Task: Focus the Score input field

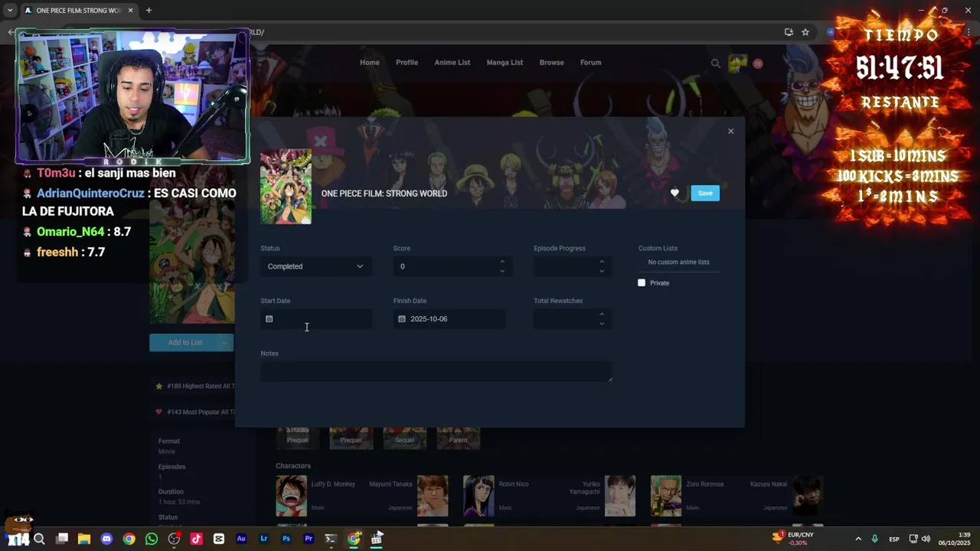Action: pos(444,266)
